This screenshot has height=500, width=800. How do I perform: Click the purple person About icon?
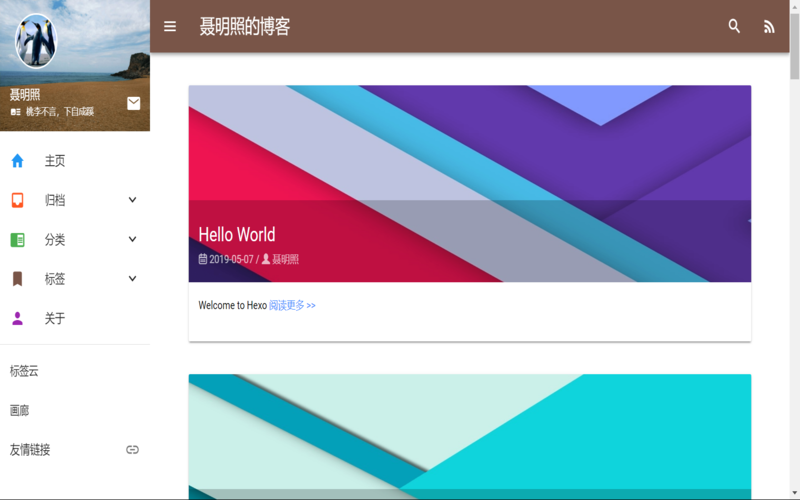tap(17, 319)
